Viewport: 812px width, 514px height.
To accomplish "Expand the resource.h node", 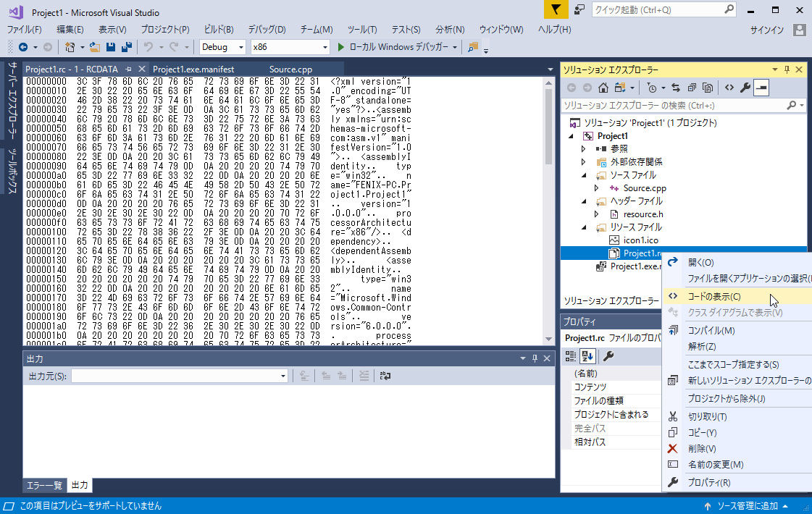I will pos(597,214).
